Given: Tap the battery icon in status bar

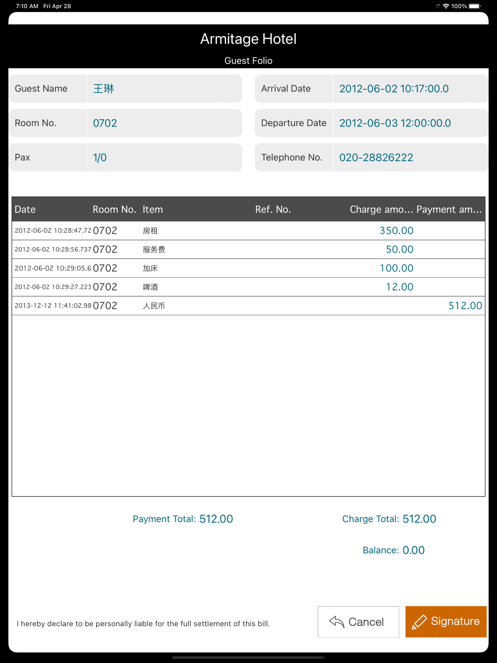Looking at the screenshot, I should [475, 6].
